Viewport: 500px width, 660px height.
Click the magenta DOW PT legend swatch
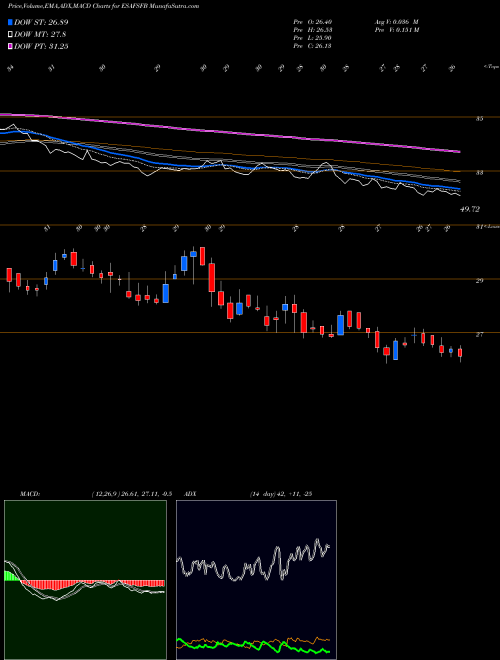pyautogui.click(x=10, y=46)
